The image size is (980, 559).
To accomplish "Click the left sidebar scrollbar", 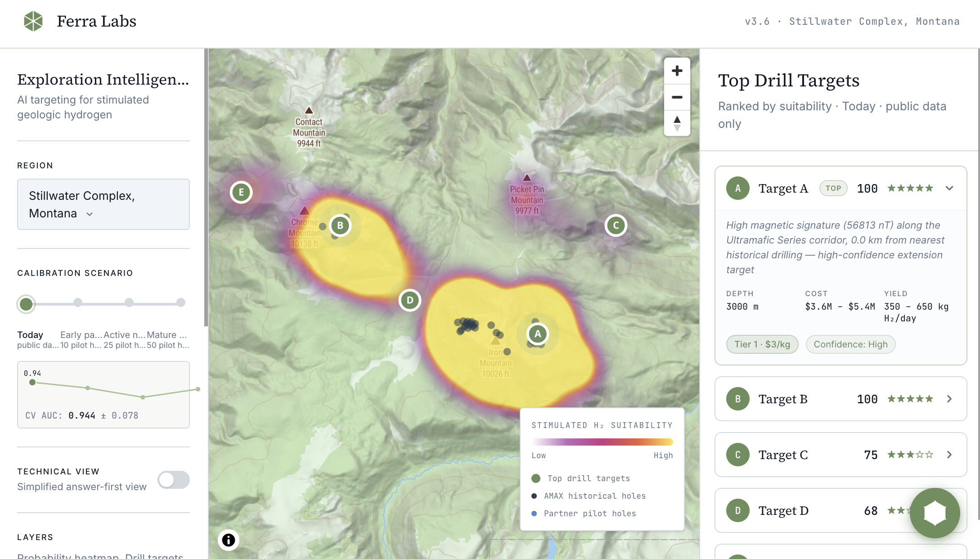I will click(206, 187).
